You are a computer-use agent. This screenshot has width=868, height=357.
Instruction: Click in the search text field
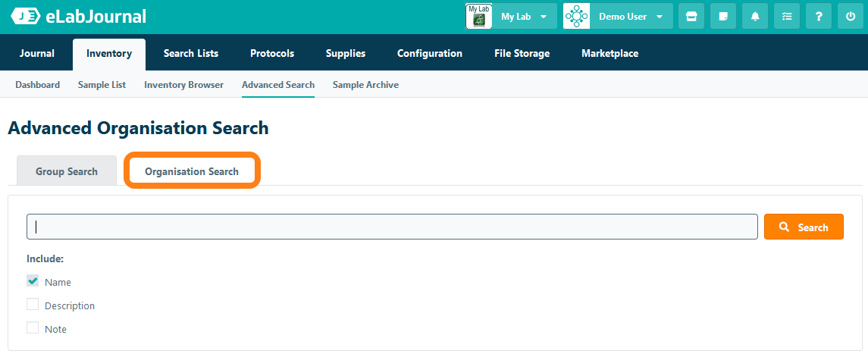[x=392, y=227]
